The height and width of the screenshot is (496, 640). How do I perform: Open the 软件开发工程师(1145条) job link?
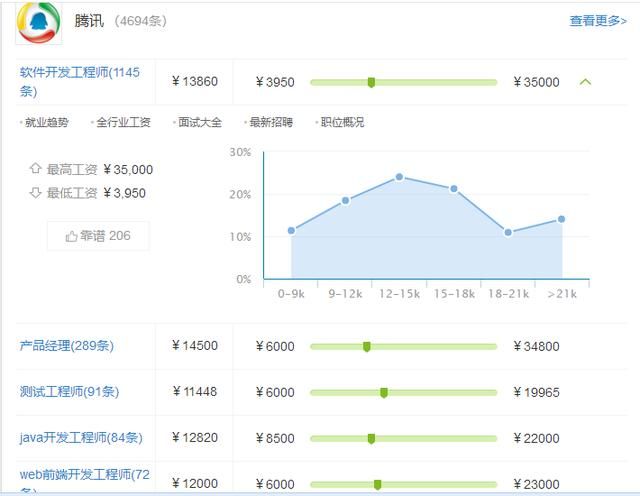pyautogui.click(x=80, y=81)
